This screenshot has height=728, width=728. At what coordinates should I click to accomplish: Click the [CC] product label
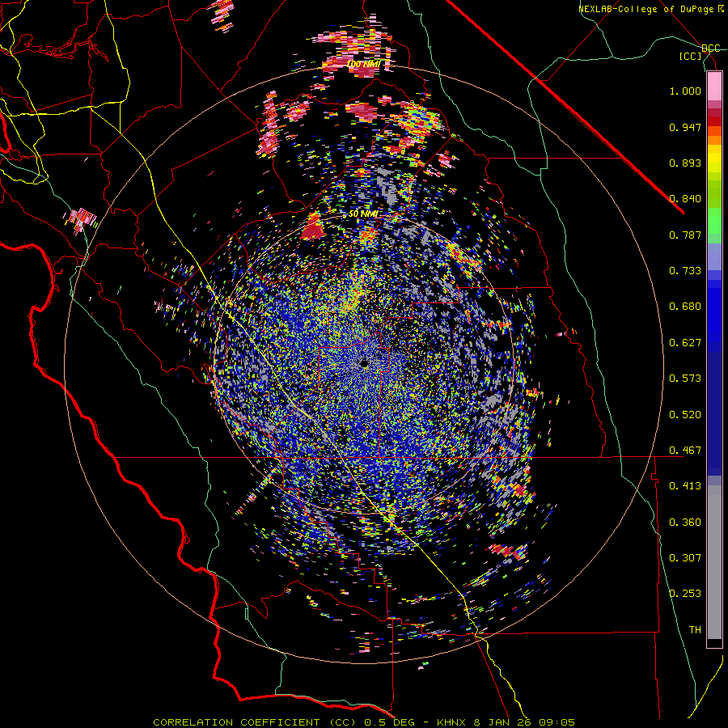click(x=691, y=56)
